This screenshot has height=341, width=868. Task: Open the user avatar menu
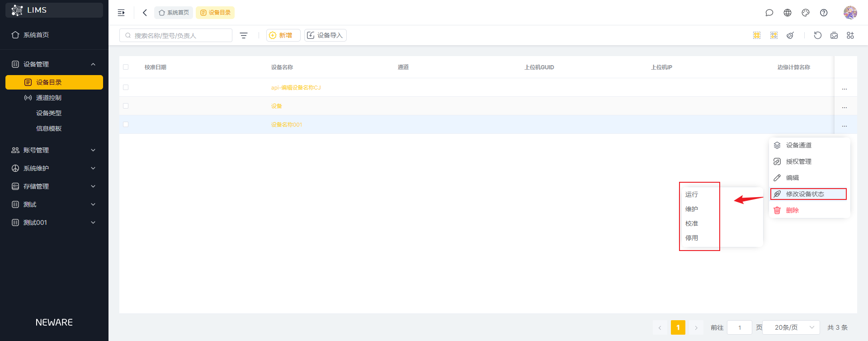(850, 13)
